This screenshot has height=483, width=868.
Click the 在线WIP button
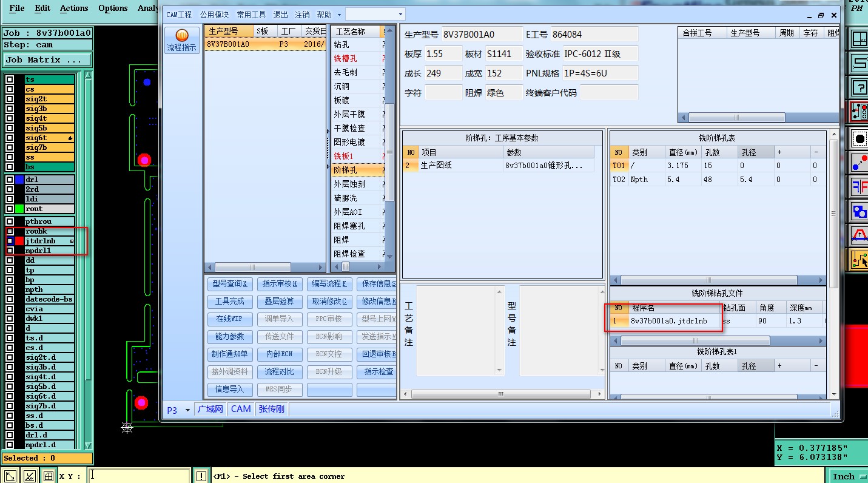click(x=230, y=319)
